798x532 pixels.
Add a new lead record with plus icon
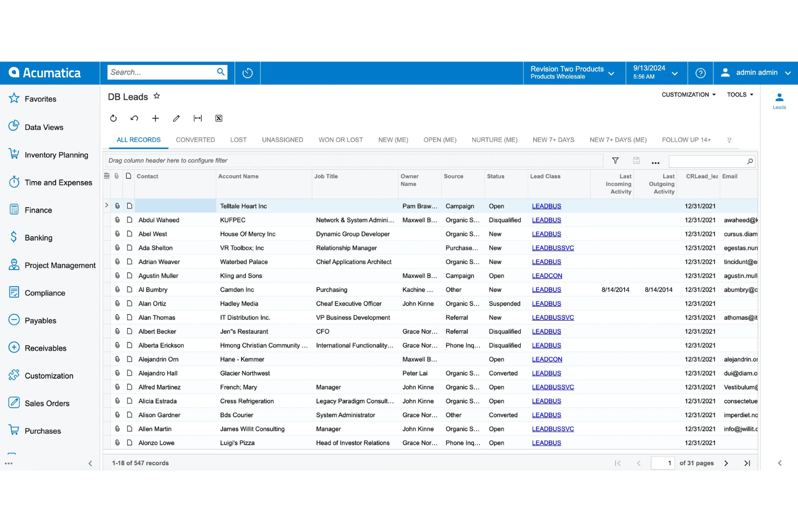pos(155,118)
